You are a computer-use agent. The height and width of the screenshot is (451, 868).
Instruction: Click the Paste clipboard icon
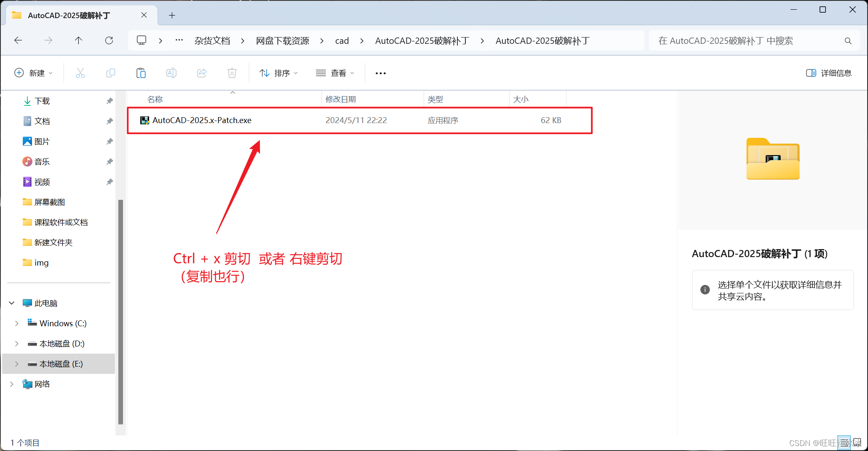tap(141, 73)
